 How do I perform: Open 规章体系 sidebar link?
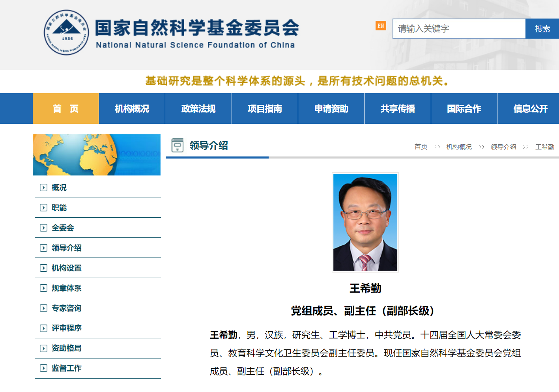pyautogui.click(x=67, y=288)
